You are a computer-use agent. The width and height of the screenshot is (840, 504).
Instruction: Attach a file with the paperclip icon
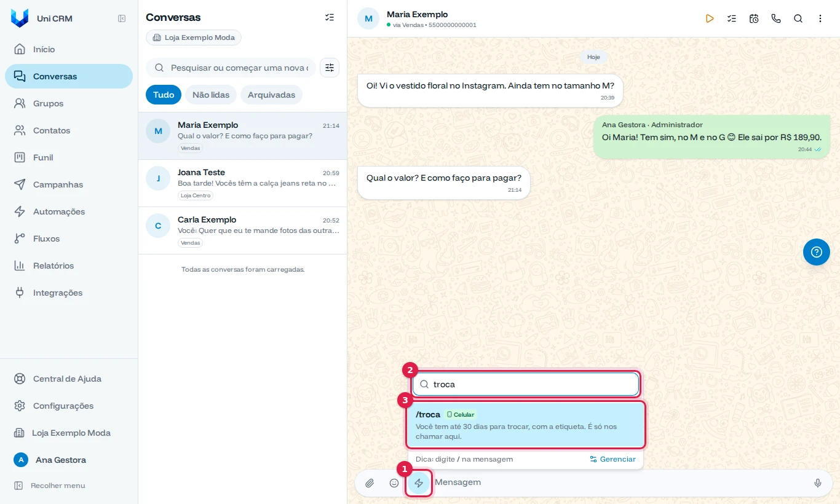coord(370,483)
